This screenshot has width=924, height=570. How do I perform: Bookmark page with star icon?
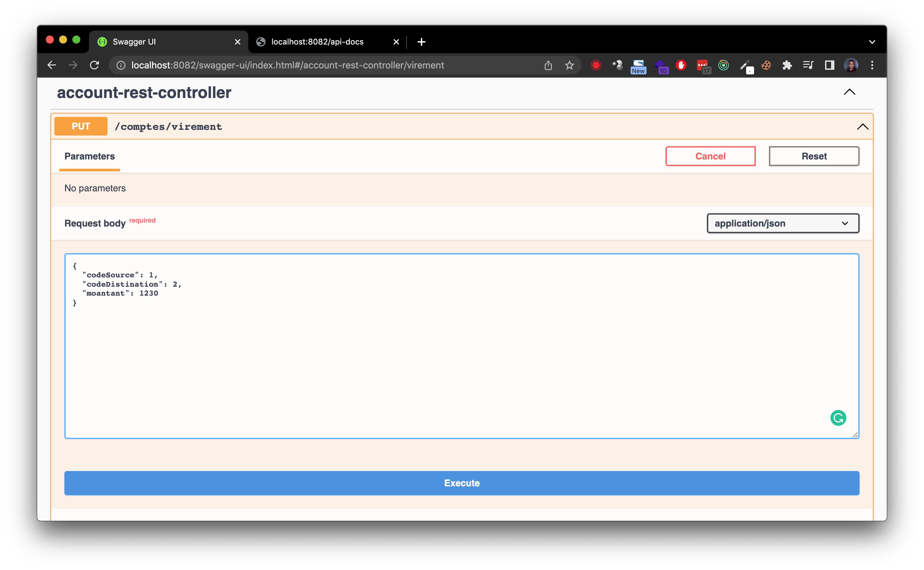[569, 65]
